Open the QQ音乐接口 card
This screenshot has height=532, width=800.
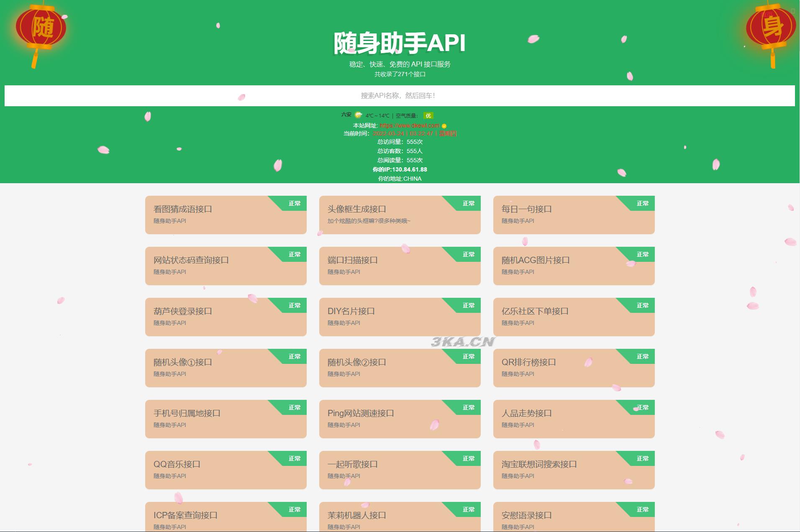[x=226, y=470]
